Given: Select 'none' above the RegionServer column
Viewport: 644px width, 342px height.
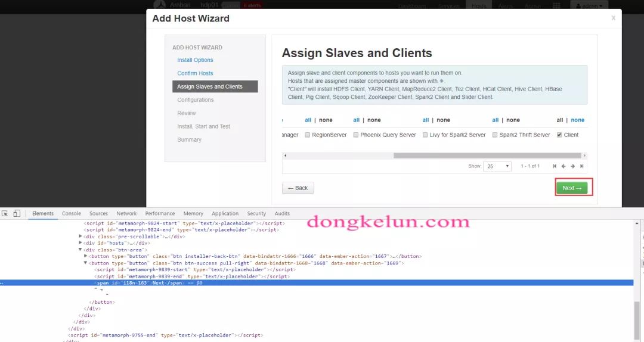Looking at the screenshot, I should (326, 120).
